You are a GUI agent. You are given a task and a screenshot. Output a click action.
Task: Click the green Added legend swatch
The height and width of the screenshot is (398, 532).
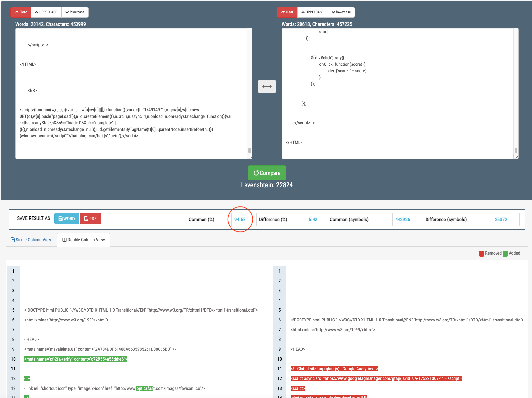(505, 253)
